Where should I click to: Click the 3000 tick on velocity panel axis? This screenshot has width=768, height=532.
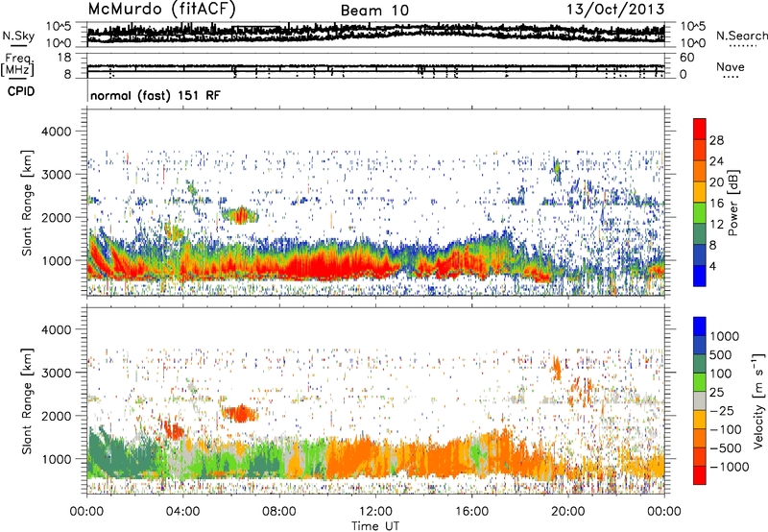point(57,373)
